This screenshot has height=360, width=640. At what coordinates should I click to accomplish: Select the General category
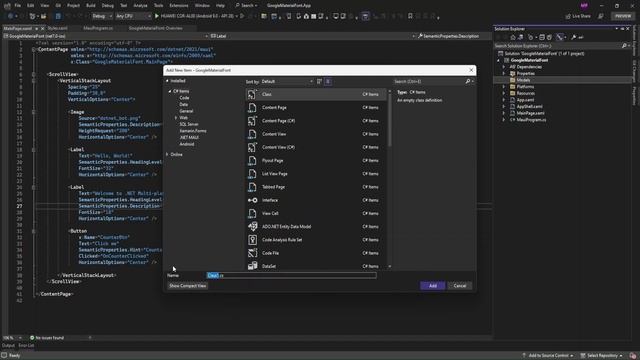point(186,111)
